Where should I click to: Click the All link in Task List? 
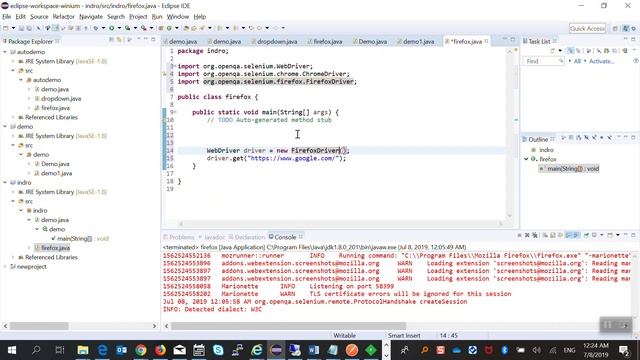tap(577, 61)
